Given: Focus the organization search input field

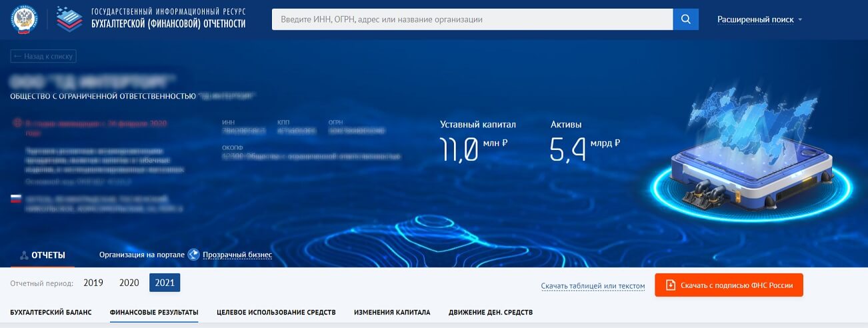Looking at the screenshot, I should (472, 19).
